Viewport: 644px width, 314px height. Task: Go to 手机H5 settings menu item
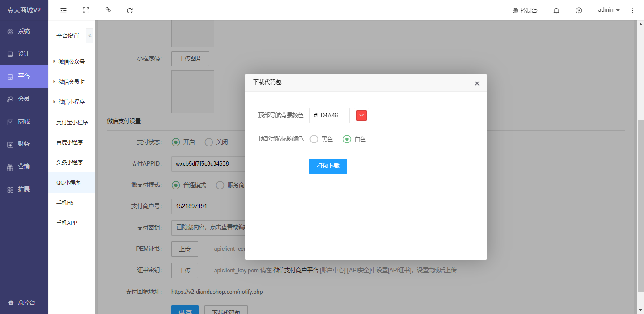[65, 203]
